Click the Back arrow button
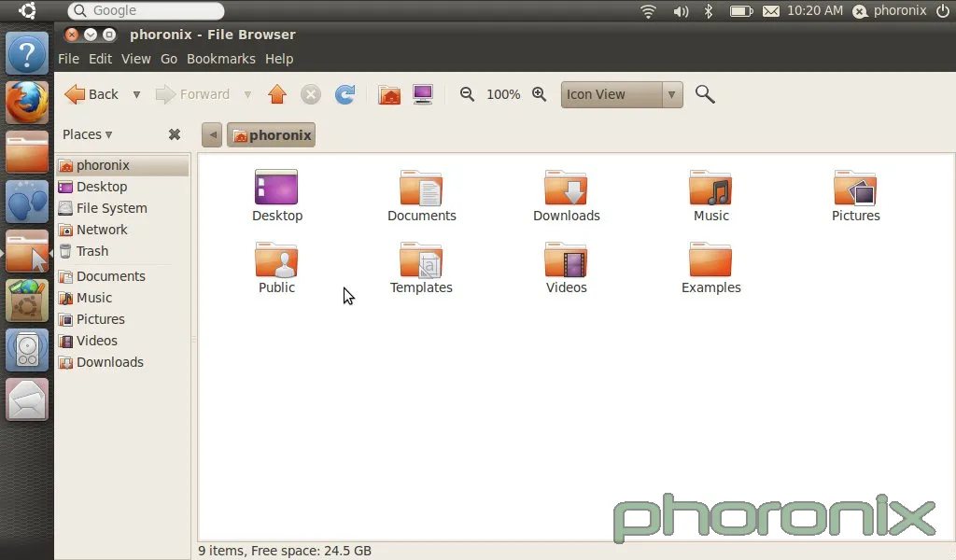The width and height of the screenshot is (956, 560). click(91, 94)
